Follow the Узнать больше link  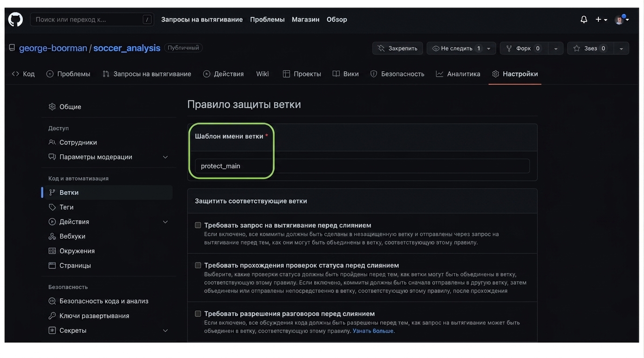[374, 331]
